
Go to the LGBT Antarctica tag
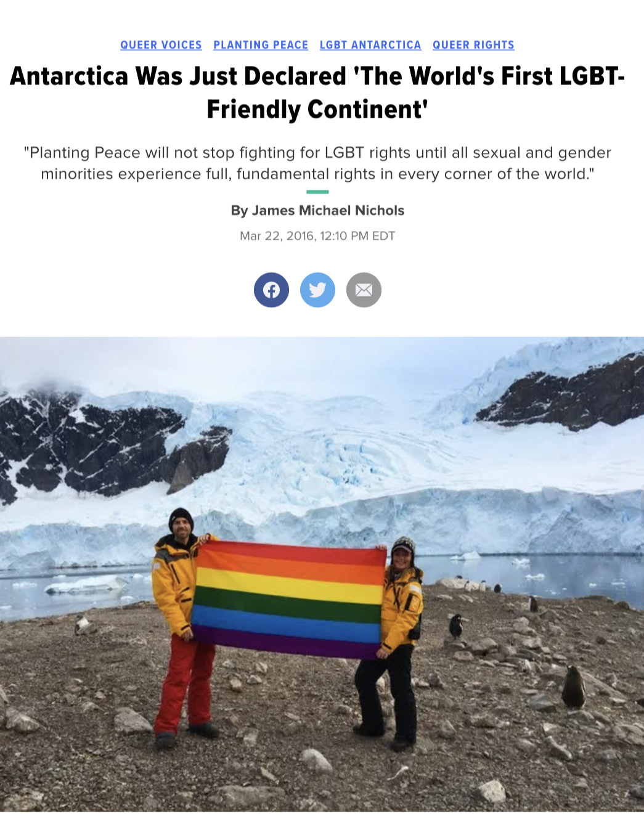[x=370, y=45]
